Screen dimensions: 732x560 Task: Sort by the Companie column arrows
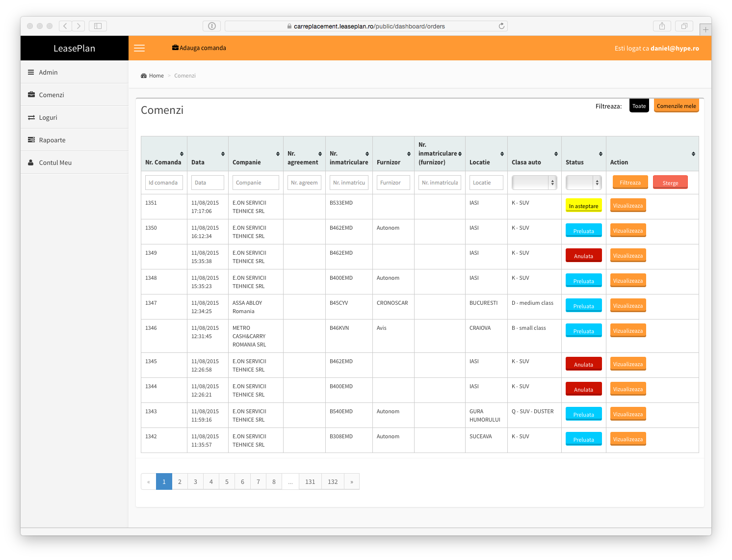coord(278,154)
